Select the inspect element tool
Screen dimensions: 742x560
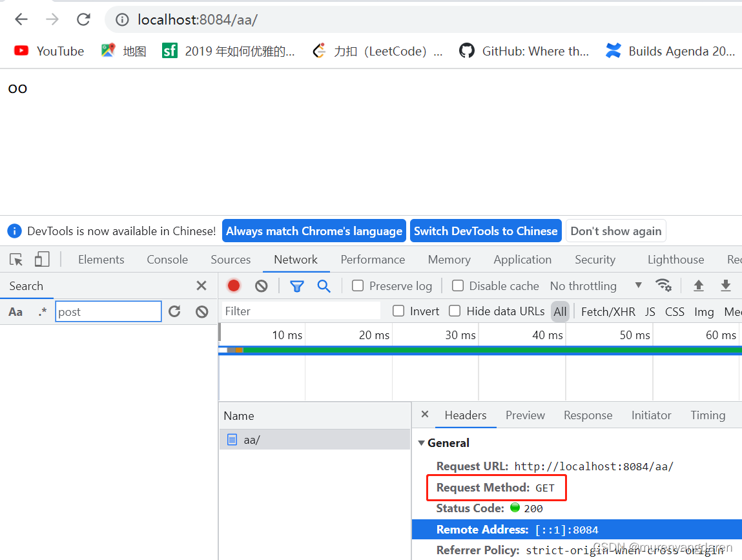[x=15, y=259]
